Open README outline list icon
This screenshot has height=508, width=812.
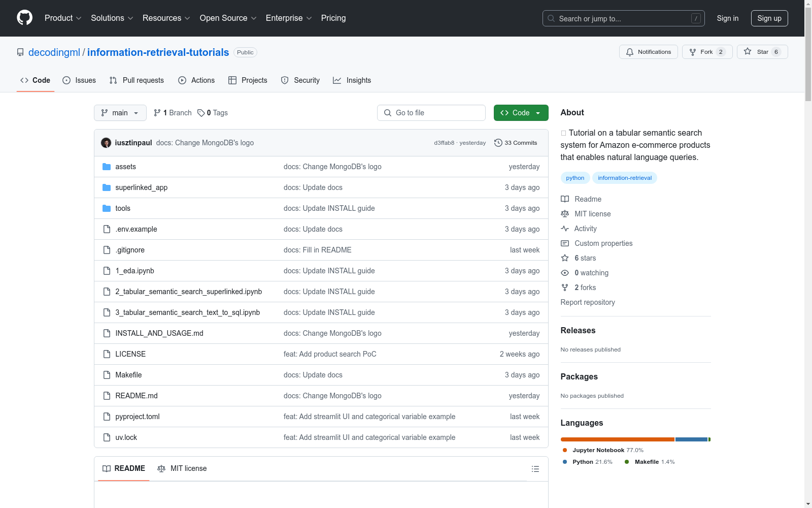point(535,469)
